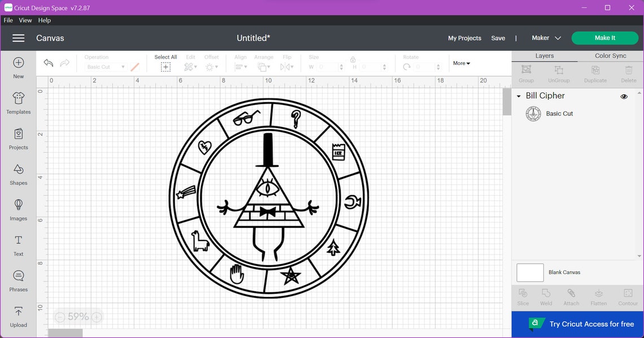Open the Phrases panel

click(18, 282)
